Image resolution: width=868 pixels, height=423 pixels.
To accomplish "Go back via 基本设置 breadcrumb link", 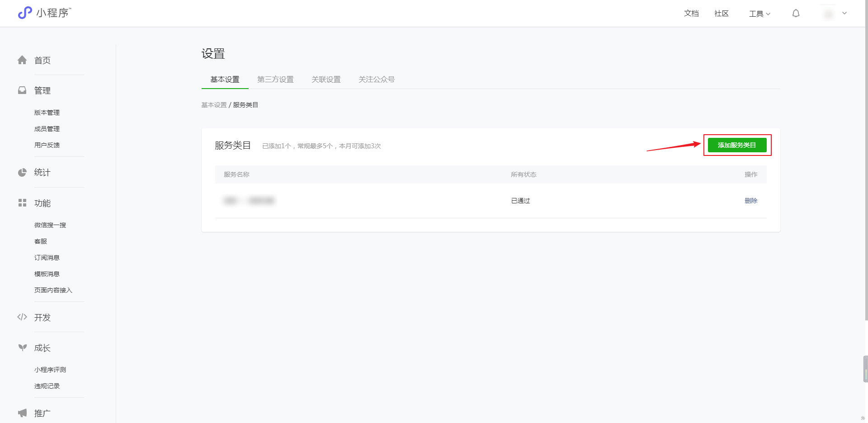I will click(214, 105).
